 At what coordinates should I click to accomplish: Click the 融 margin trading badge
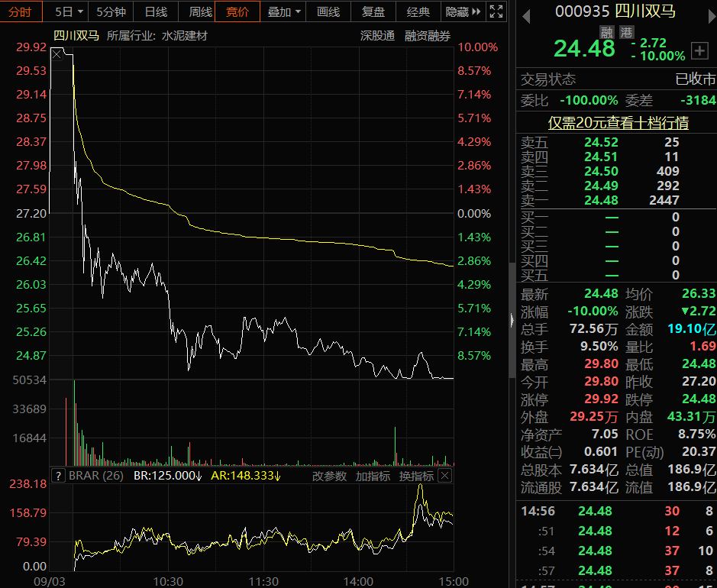click(608, 31)
